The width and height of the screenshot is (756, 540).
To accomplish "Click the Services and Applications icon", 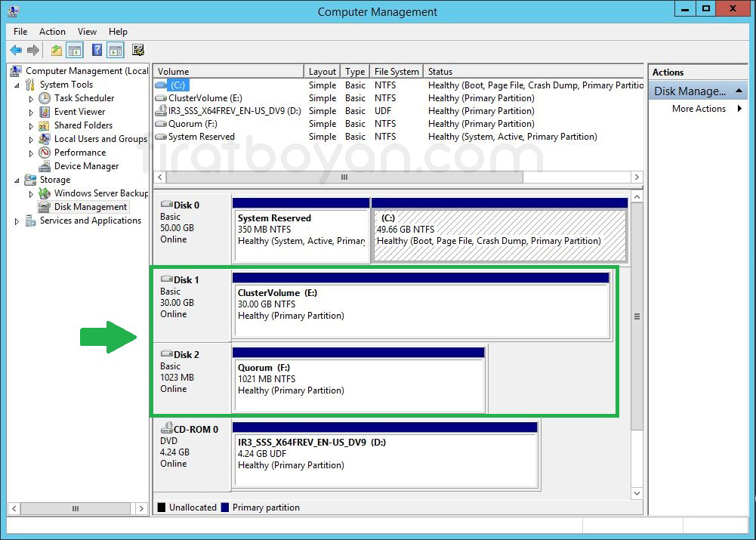I will pos(30,221).
